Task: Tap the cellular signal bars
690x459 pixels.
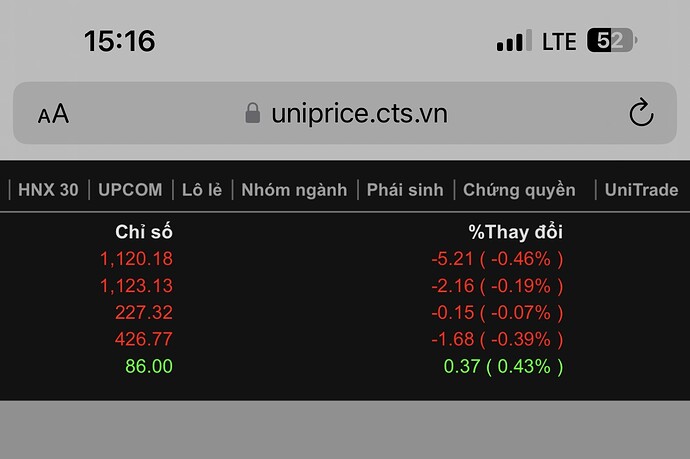Action: click(x=514, y=42)
